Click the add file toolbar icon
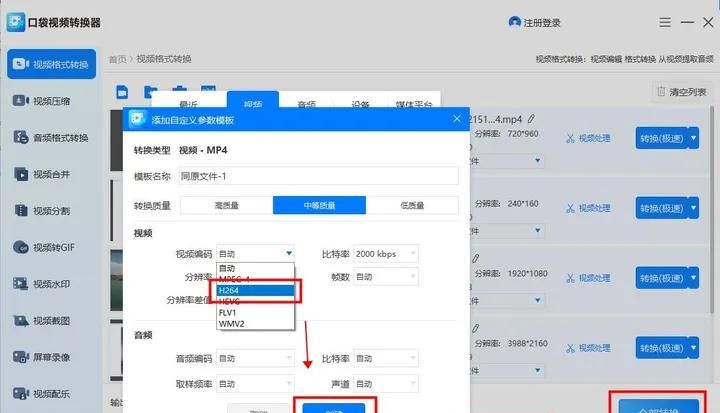The image size is (720, 413). click(122, 92)
